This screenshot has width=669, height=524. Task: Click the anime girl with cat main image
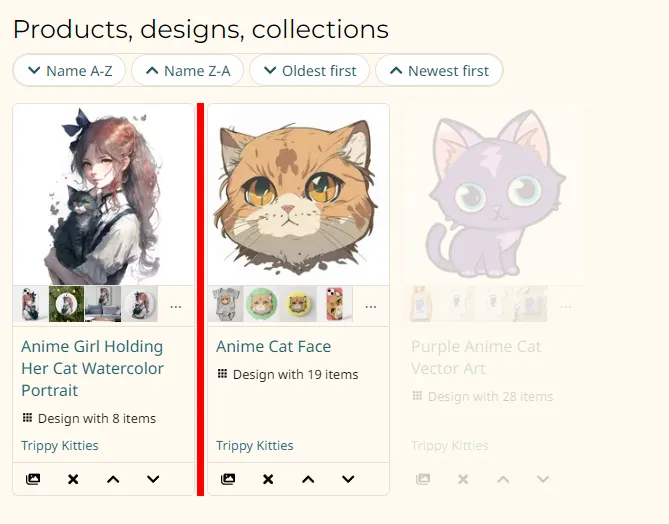click(x=103, y=194)
